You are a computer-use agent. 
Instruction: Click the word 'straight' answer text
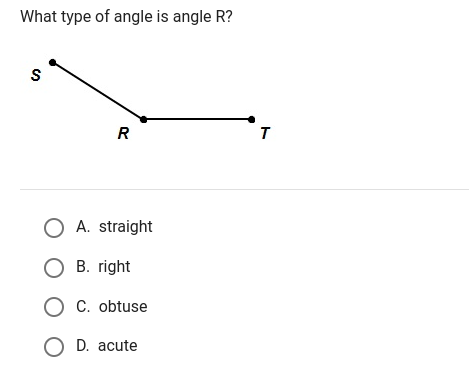pyautogui.click(x=125, y=227)
